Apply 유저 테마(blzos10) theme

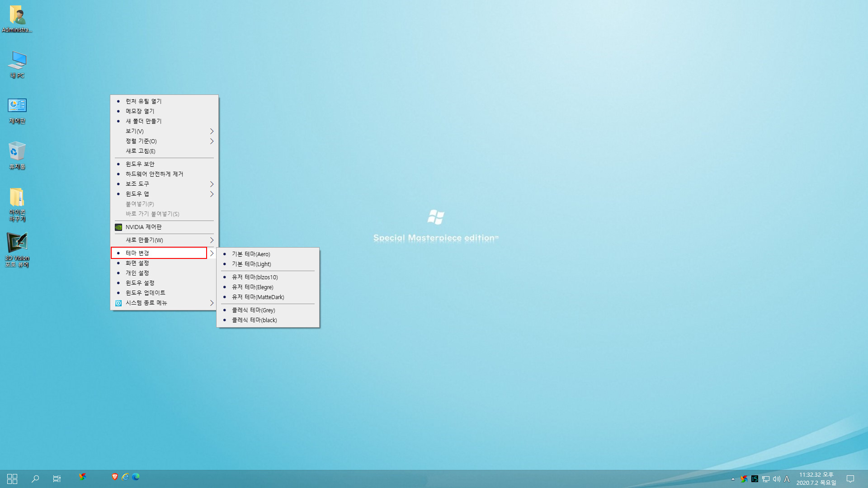(x=268, y=277)
